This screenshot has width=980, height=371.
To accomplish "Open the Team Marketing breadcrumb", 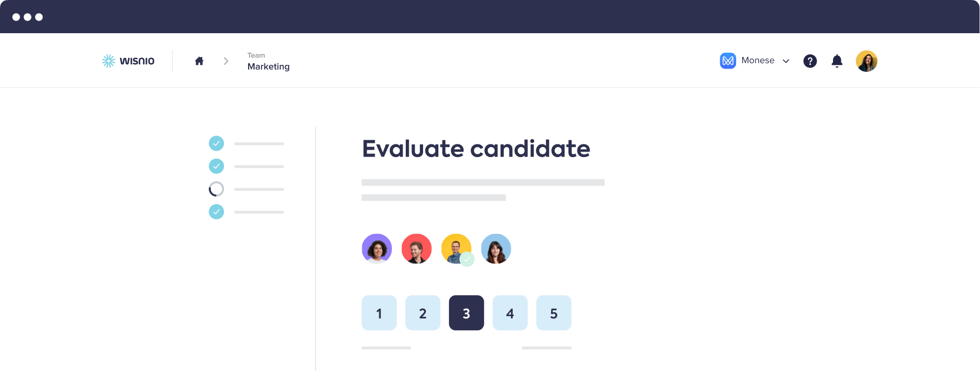I will point(268,62).
